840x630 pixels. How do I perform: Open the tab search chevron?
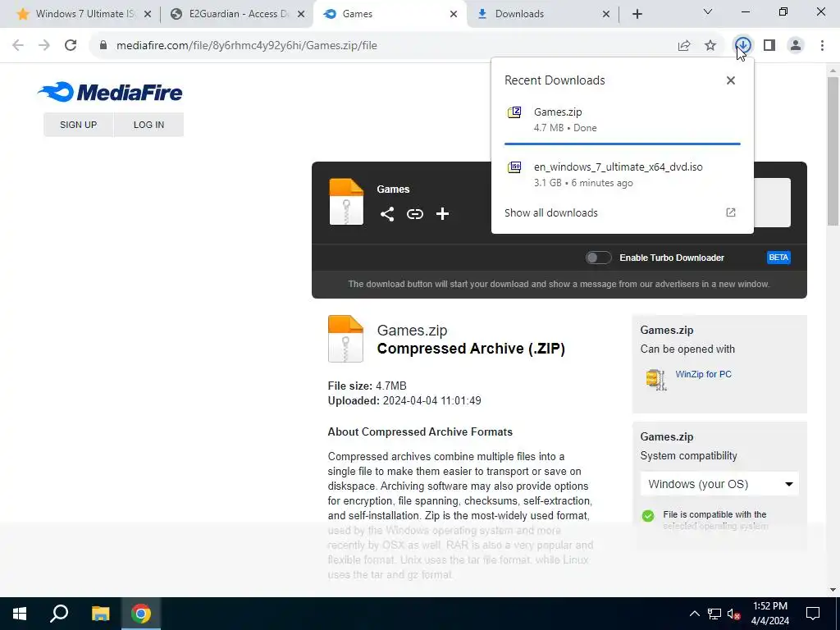pyautogui.click(x=708, y=11)
